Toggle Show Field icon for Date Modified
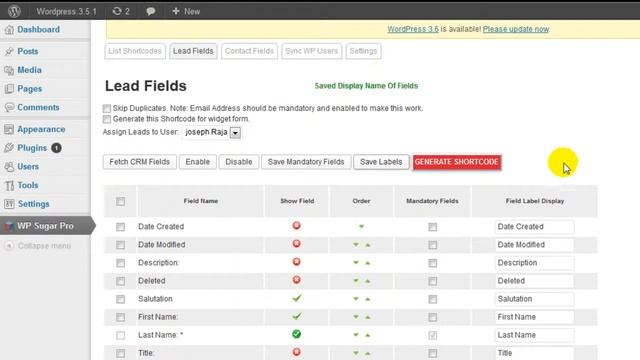This screenshot has width=640, height=360. click(x=297, y=244)
